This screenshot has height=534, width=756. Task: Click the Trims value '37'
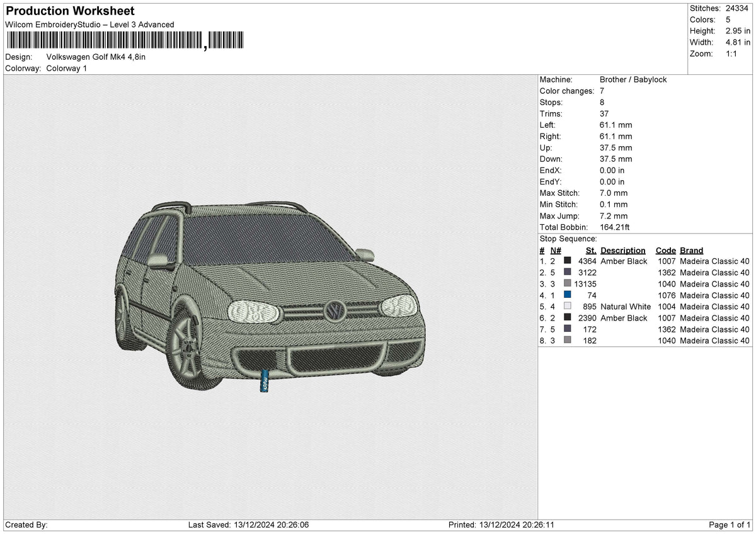[x=605, y=114]
